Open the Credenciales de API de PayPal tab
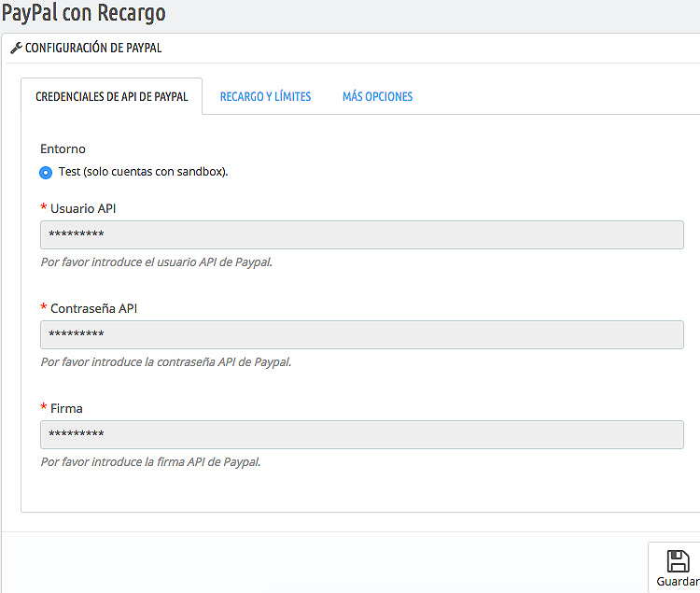 click(x=112, y=96)
